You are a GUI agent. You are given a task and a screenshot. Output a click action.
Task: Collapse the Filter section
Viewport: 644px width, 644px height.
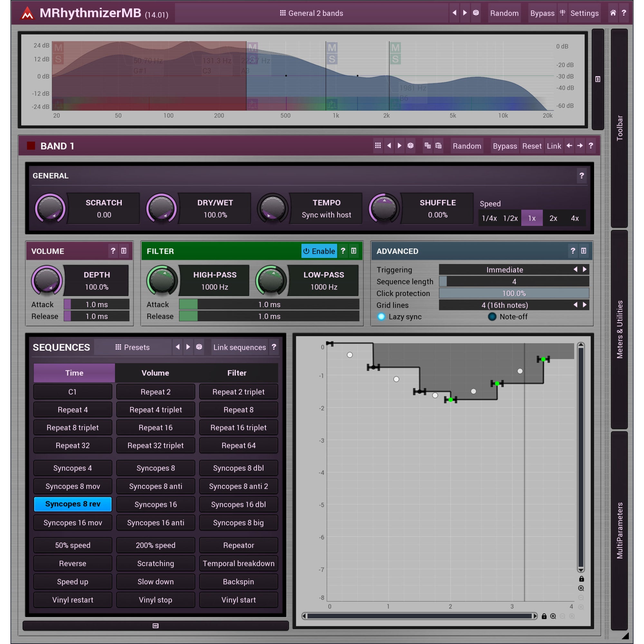[354, 251]
